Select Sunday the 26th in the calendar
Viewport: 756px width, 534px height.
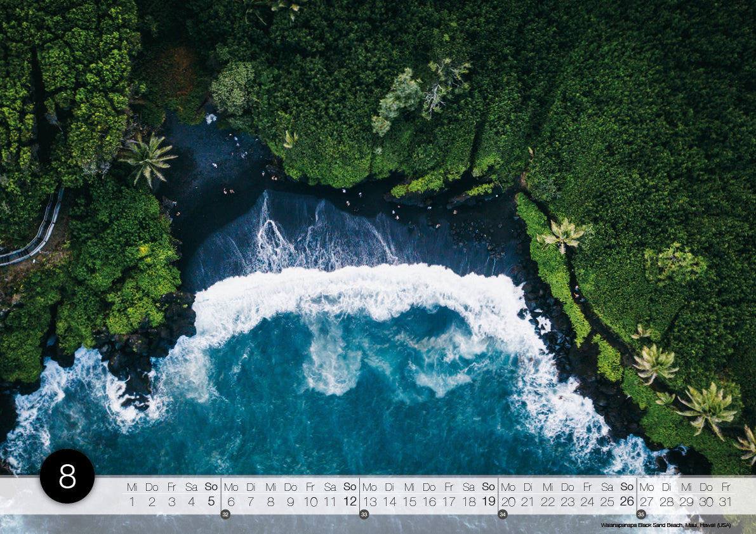coord(627,502)
